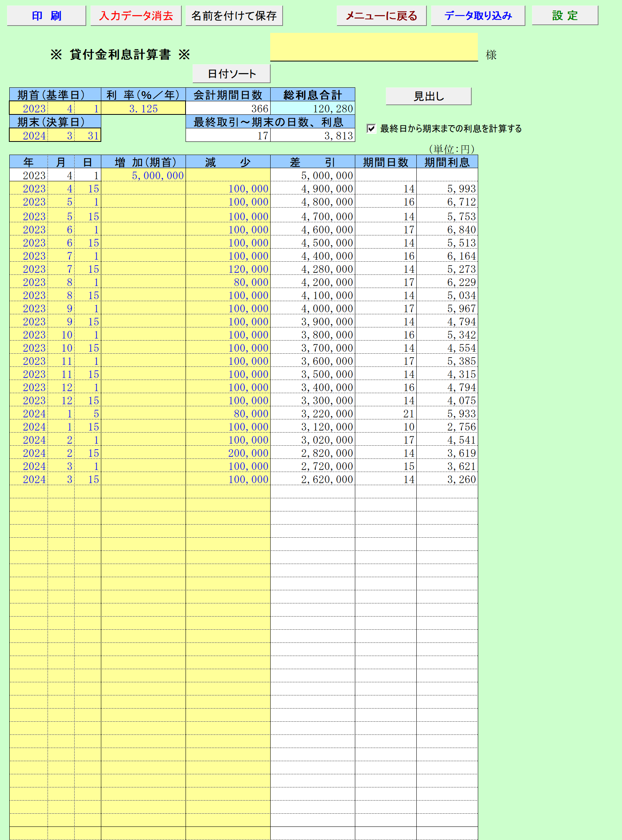Click the 期間利息 column header

coord(447,162)
